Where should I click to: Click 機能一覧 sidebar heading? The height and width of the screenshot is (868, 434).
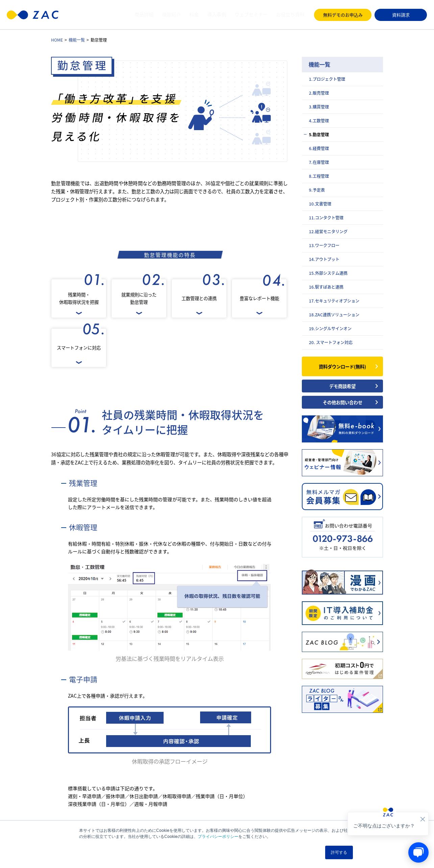coord(342,65)
